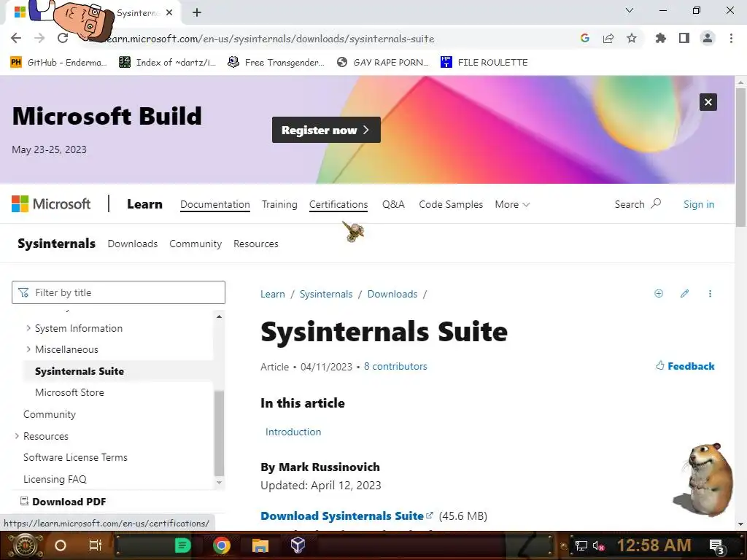This screenshot has height=560, width=747.
Task: Click Sign in link
Action: (698, 204)
